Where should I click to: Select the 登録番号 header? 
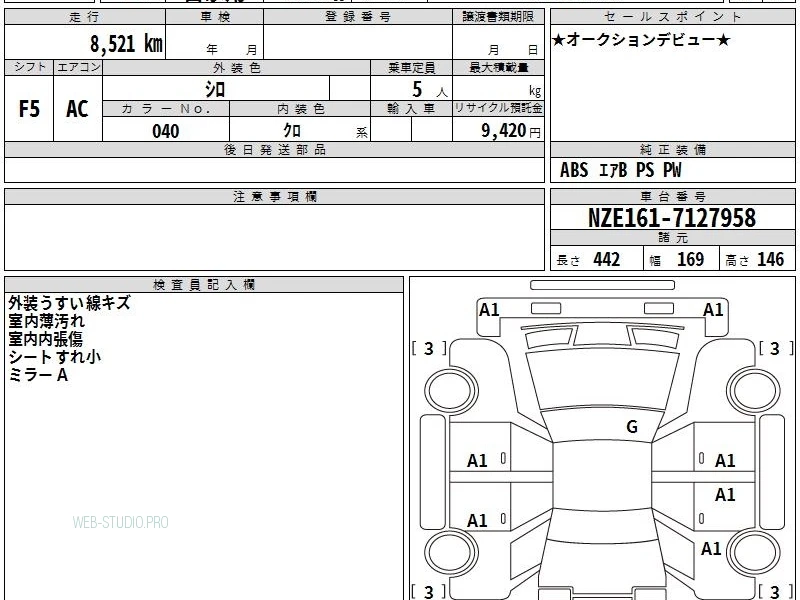[358, 17]
